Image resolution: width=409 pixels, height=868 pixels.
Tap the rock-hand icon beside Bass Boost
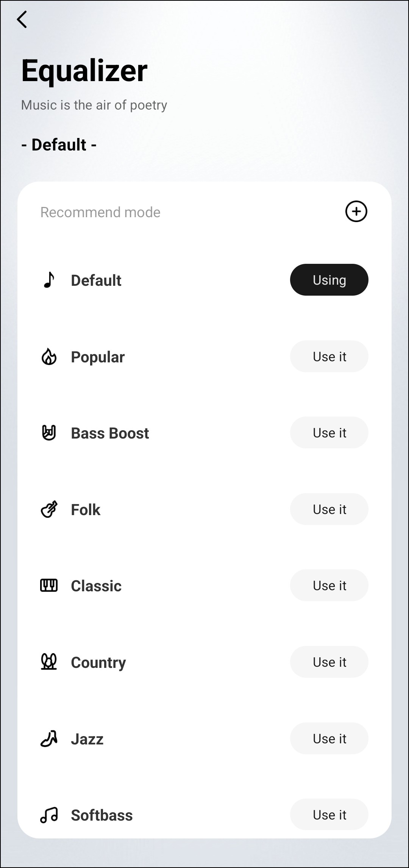point(49,433)
